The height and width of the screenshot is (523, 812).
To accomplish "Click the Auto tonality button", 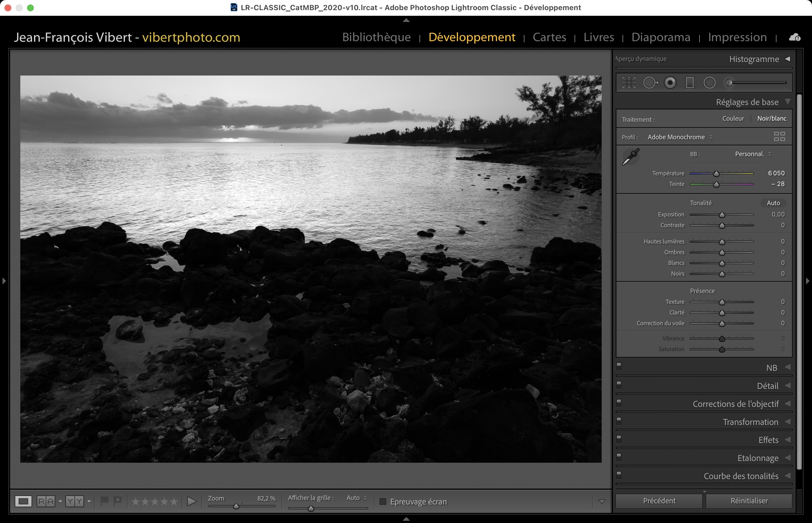I will [x=773, y=203].
